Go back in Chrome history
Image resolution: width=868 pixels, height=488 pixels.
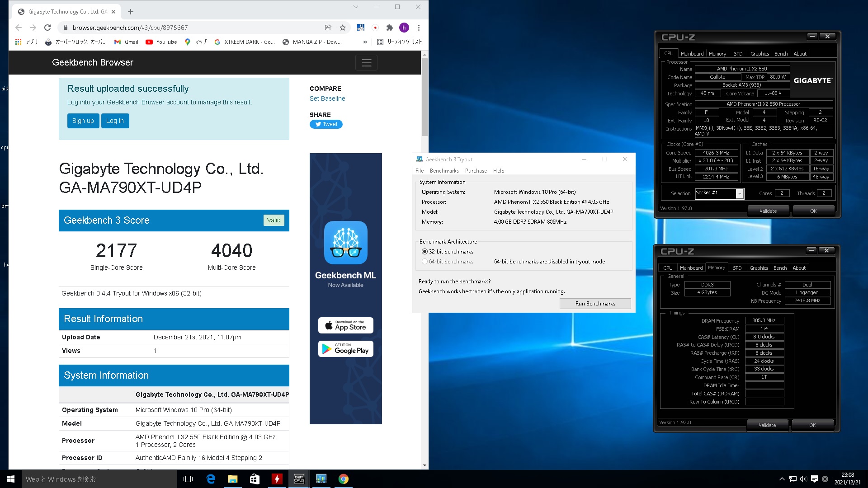19,28
